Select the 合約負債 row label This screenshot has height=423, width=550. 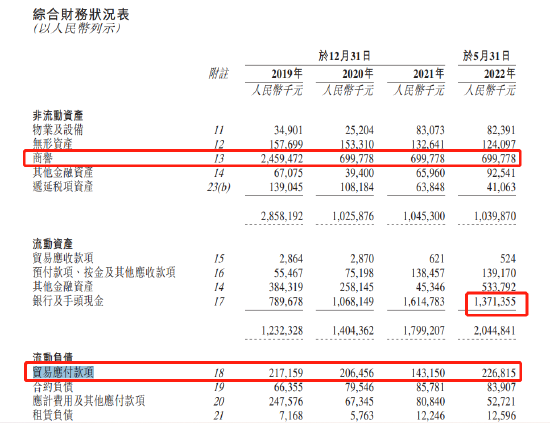click(53, 387)
